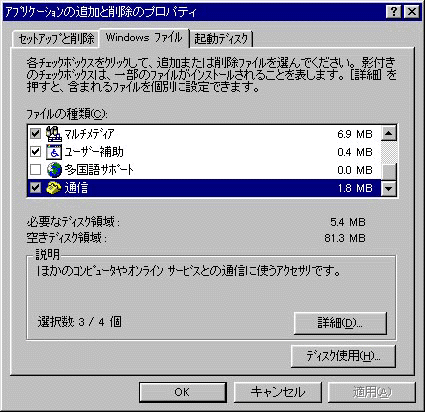Confirm with the OK button
425x412 pixels.
pos(183,392)
